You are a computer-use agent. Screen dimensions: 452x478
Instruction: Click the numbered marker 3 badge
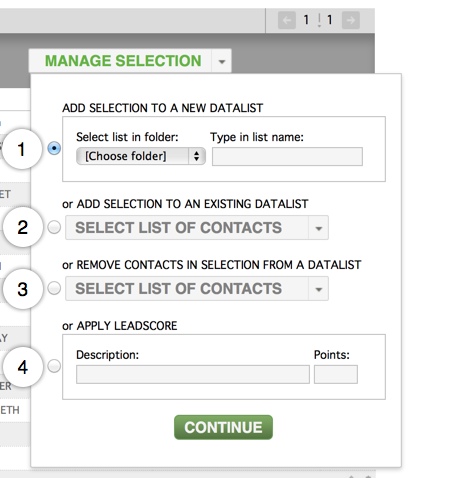(x=23, y=289)
